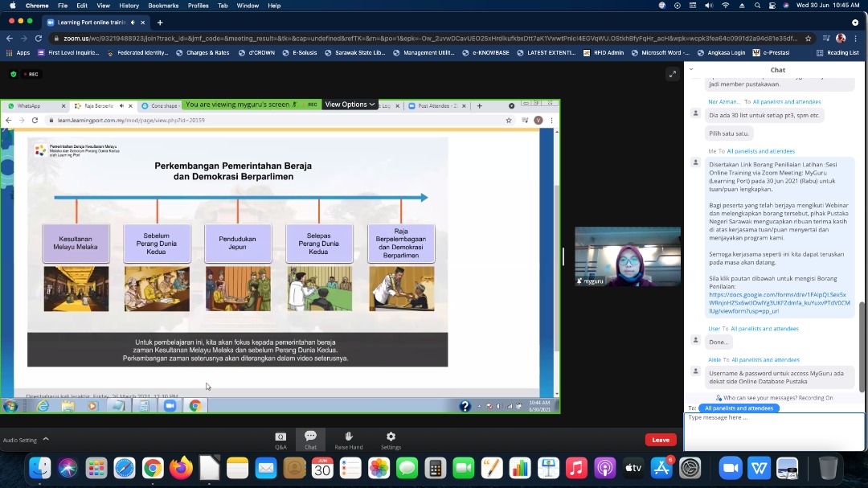The image size is (868, 488).
Task: Open the Google Forms Borang Penilaian link
Action: click(x=779, y=303)
